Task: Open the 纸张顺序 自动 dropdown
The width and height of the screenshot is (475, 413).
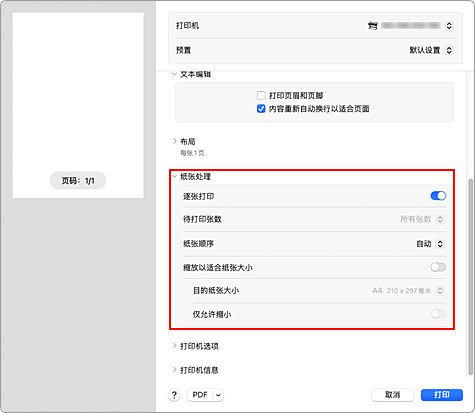Action: pyautogui.click(x=440, y=244)
